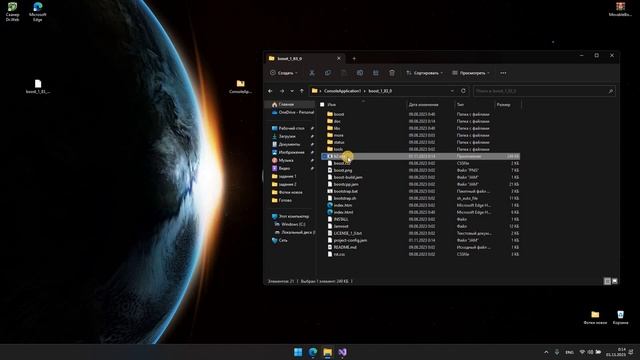Sort by the Размер column header

coord(503,105)
